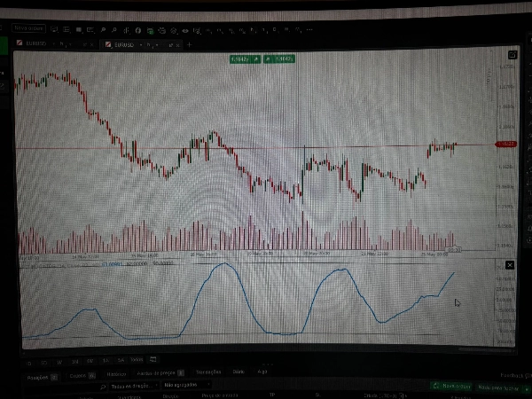Screen dimensions: 532x399
Task: Select the '1A' time range button
Action: tap(106, 361)
